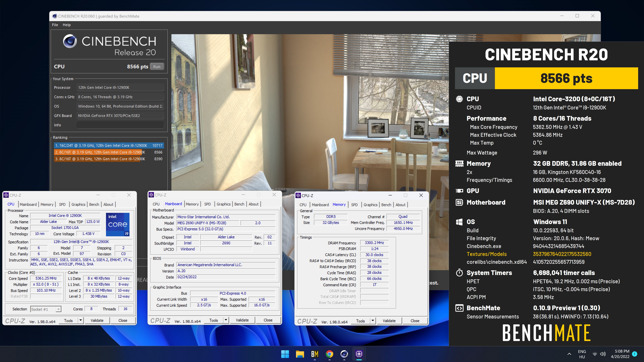Show hidden tray icons chevron
This screenshot has width=644, height=362.
coord(569,354)
